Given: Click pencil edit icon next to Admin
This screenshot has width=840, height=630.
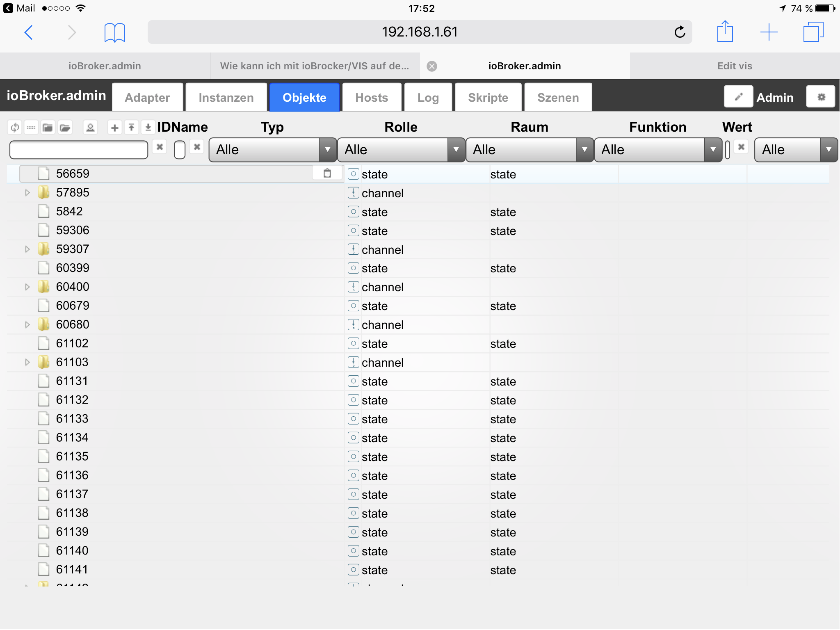Looking at the screenshot, I should tap(738, 97).
